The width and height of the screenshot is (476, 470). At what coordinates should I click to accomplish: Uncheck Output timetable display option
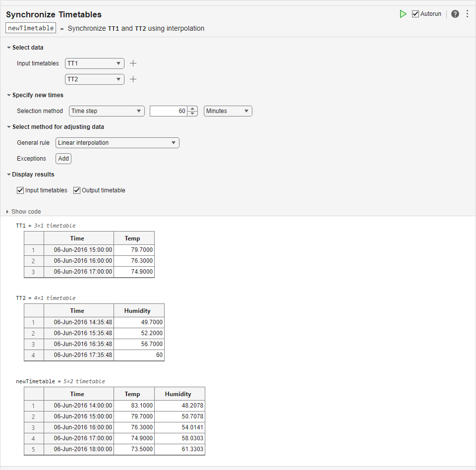[x=77, y=190]
